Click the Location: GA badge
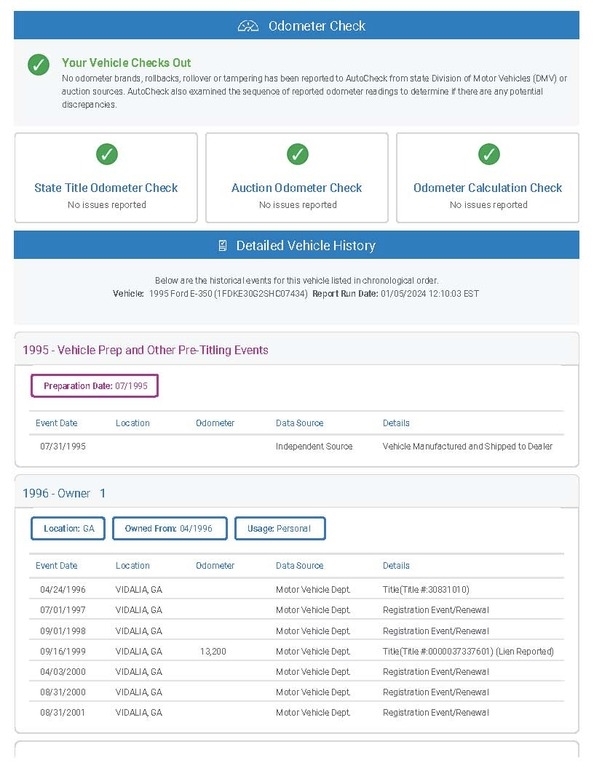 click(x=68, y=528)
